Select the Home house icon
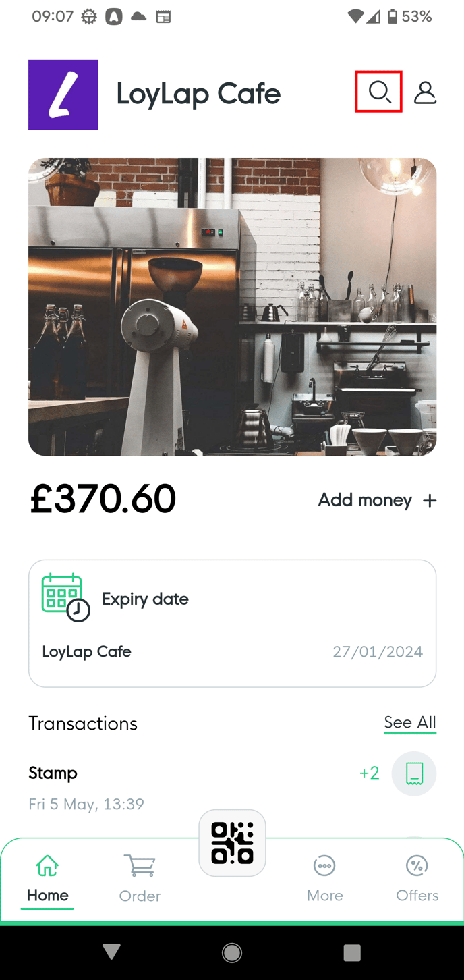This screenshot has width=464, height=980. (47, 865)
